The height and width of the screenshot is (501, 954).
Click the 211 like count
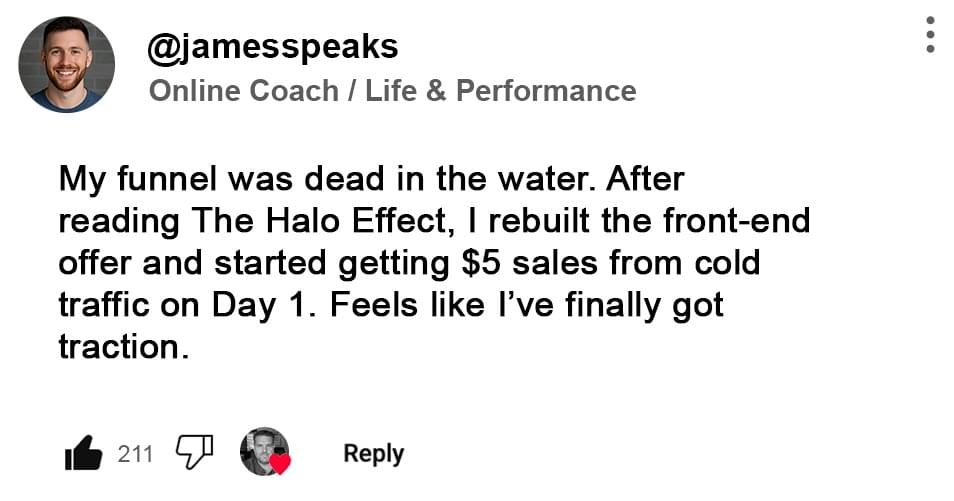click(x=135, y=454)
